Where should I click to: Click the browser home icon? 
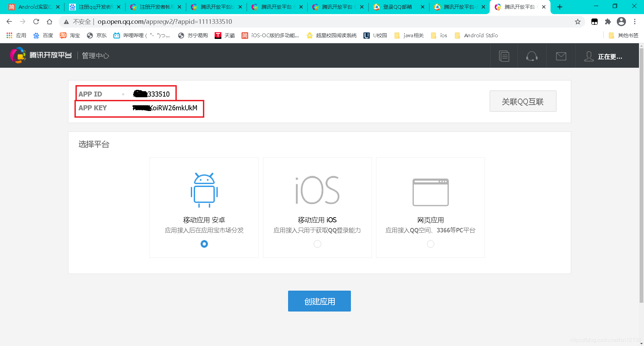pos(49,21)
